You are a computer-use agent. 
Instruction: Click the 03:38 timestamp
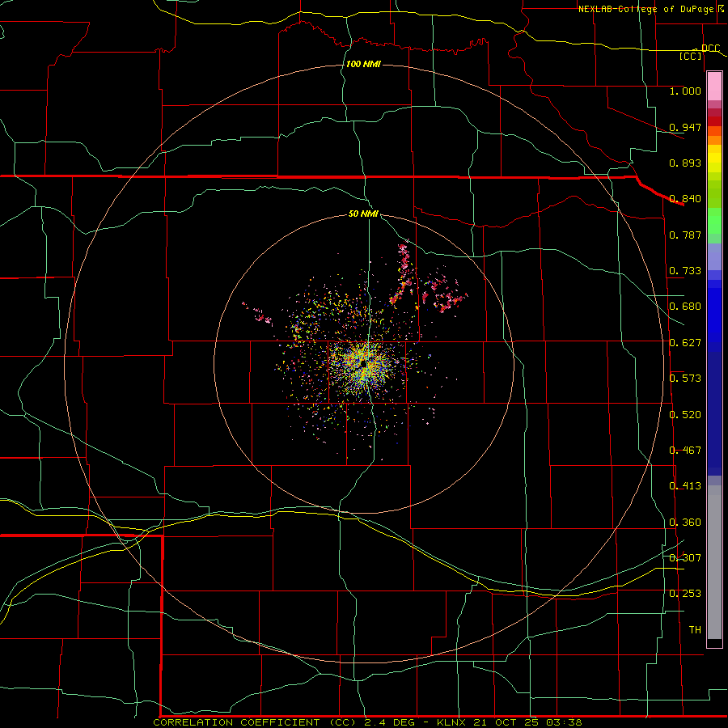(x=562, y=722)
